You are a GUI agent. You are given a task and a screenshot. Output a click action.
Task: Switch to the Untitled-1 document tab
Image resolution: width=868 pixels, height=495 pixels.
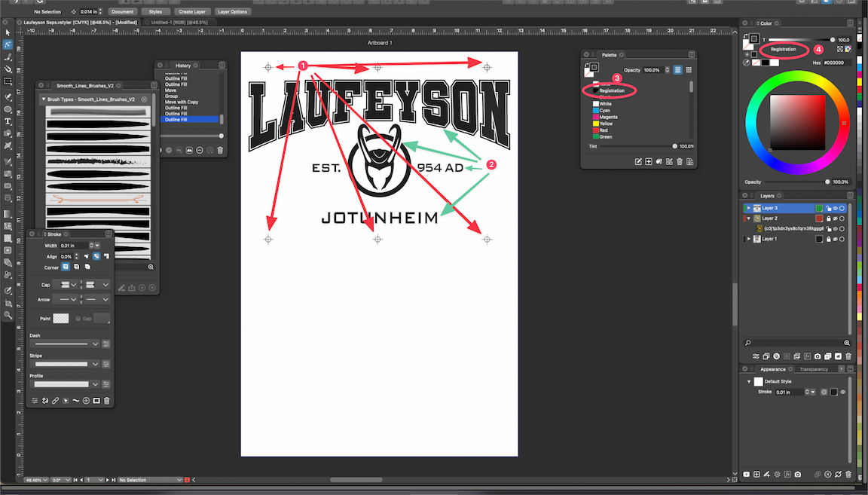tap(179, 23)
